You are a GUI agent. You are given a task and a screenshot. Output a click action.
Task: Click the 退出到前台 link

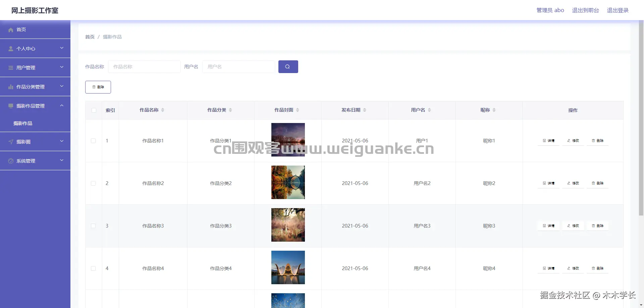pos(585,10)
